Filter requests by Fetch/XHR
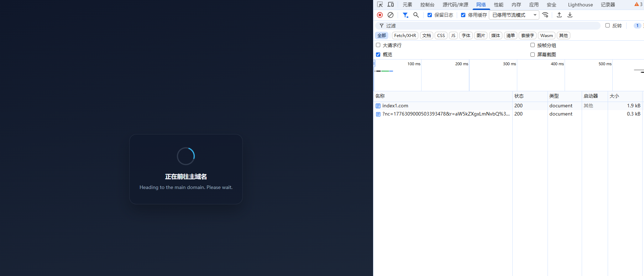The image size is (644, 276). 405,36
